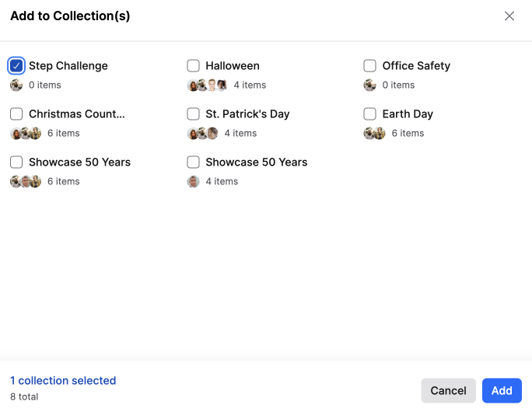Check the Halloween collection checkbox
The width and height of the screenshot is (532, 412).
[193, 66]
